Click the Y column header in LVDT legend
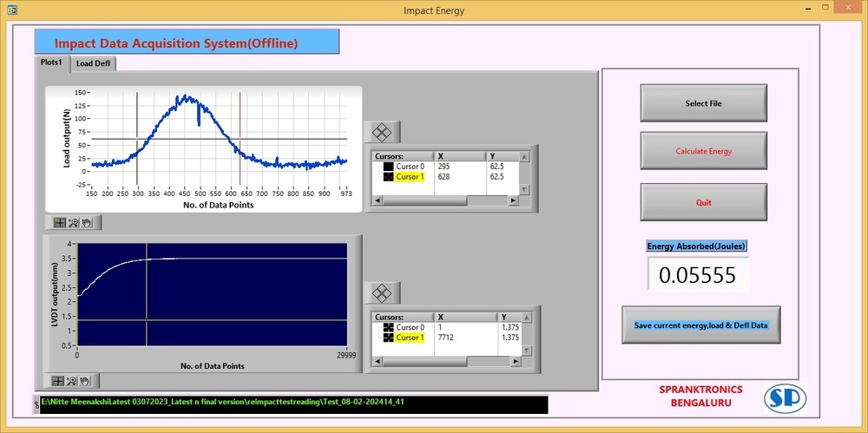This screenshot has width=868, height=433. [x=510, y=318]
